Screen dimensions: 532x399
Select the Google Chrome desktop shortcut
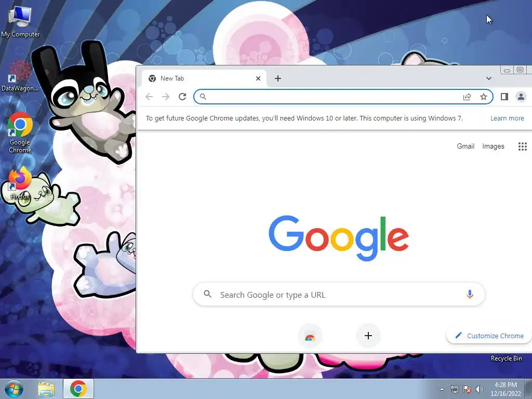tap(20, 132)
